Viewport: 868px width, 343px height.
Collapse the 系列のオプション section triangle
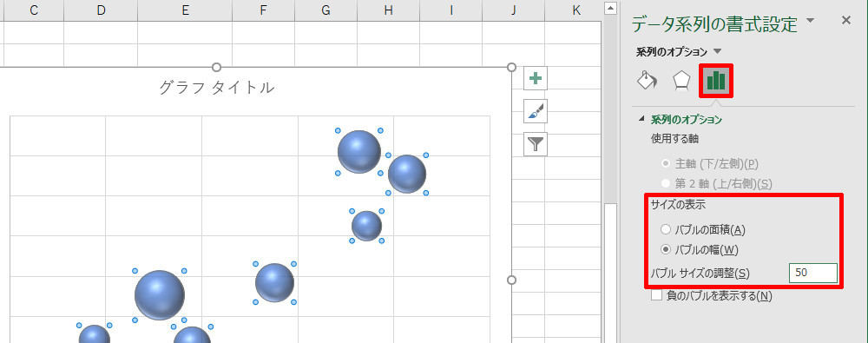(642, 119)
